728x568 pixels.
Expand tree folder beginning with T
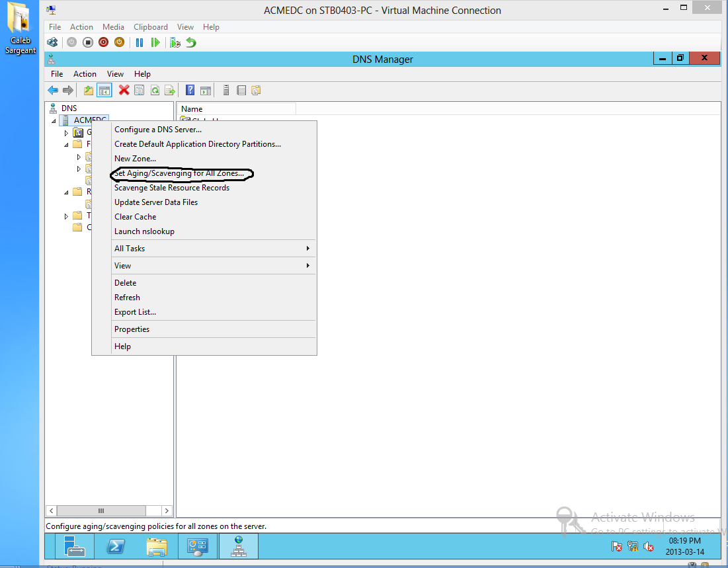(x=66, y=216)
